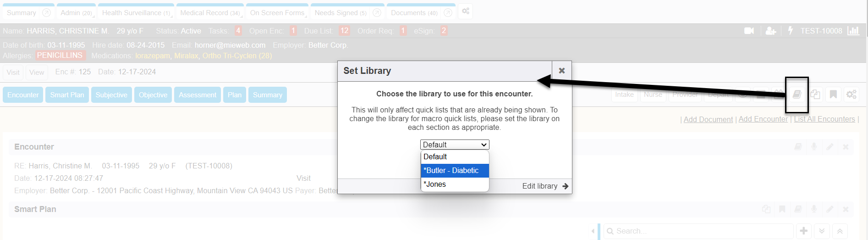Click the video camera icon in patient header
This screenshot has height=240, width=868.
(749, 31)
